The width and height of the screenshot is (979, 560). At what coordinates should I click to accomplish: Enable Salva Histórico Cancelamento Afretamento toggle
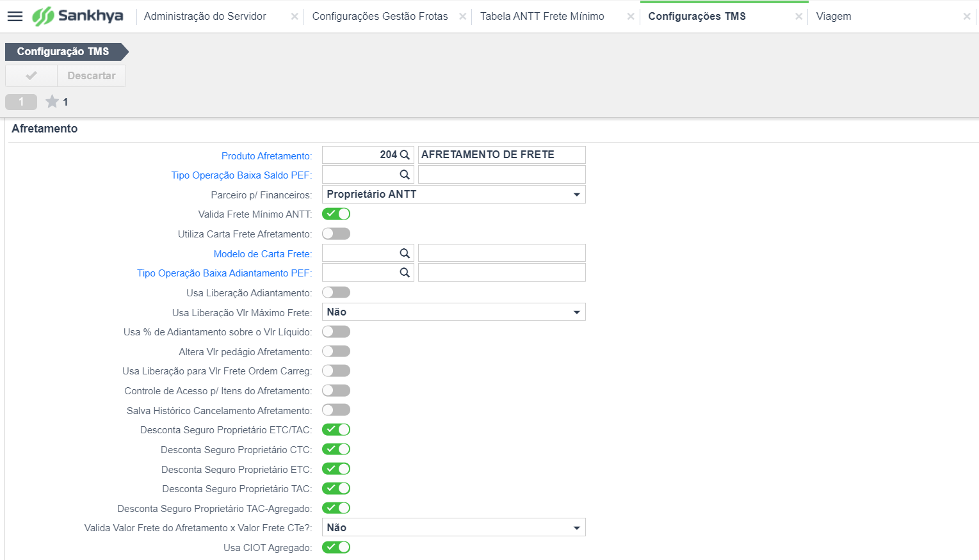[336, 410]
